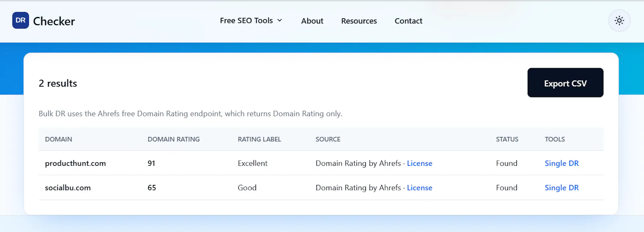Expand the Free SEO Tools dropdown
Screen dimensions: 644x232
coord(251,21)
